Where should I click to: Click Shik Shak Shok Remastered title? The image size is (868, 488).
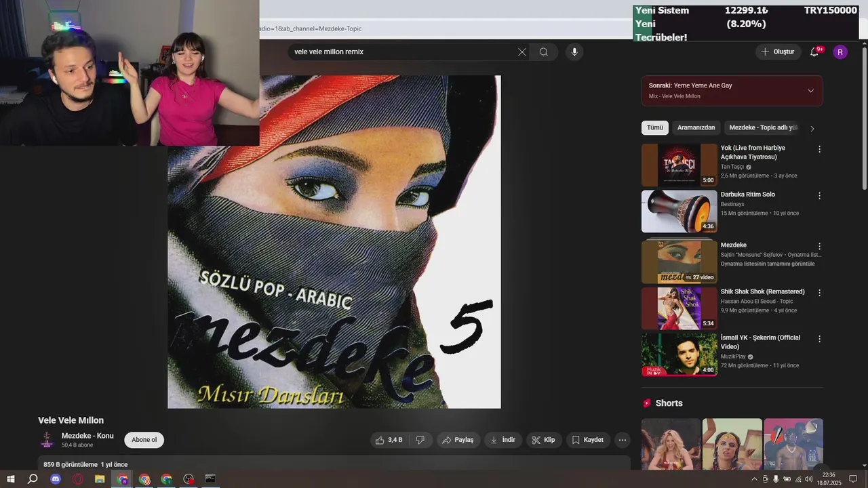[762, 291]
